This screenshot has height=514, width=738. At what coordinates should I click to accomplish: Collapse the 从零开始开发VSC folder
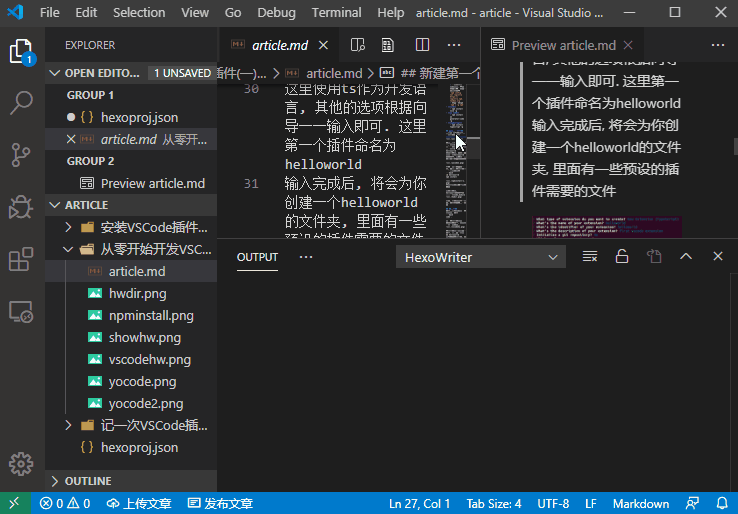point(131,249)
